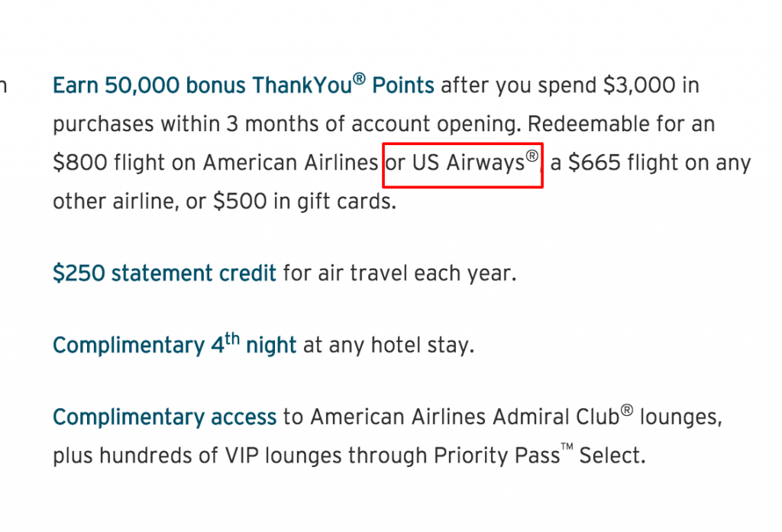The width and height of the screenshot is (782, 532).
Task: Select the $250 statement credit heading
Action: point(165,273)
